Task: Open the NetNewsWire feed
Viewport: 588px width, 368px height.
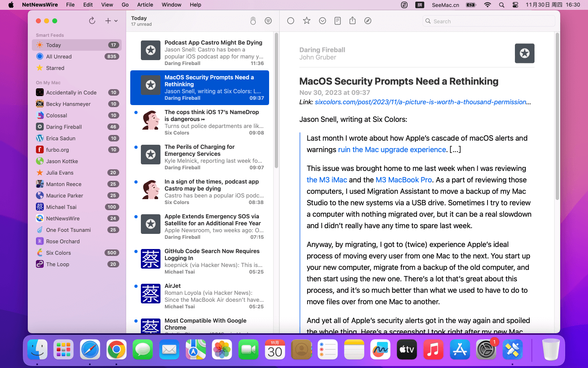Action: coord(77,218)
